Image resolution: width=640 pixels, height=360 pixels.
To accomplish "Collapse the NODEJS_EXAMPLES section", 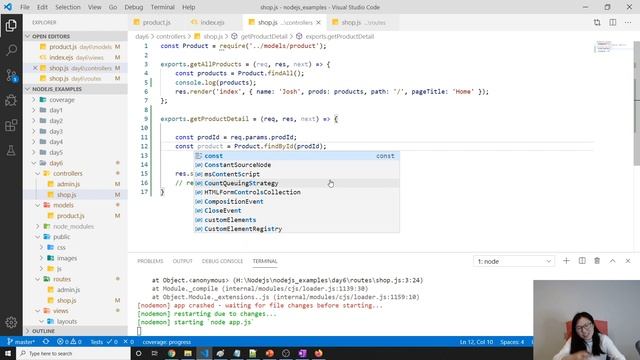I will (76, 89).
